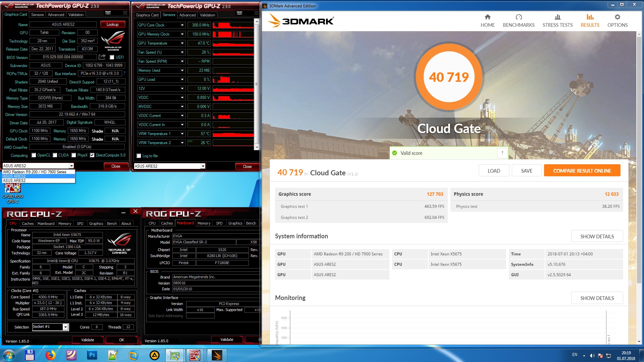Viewport: 644px width, 362px height.
Task: Expand the GPU Load sensor dropdown
Action: [182, 79]
